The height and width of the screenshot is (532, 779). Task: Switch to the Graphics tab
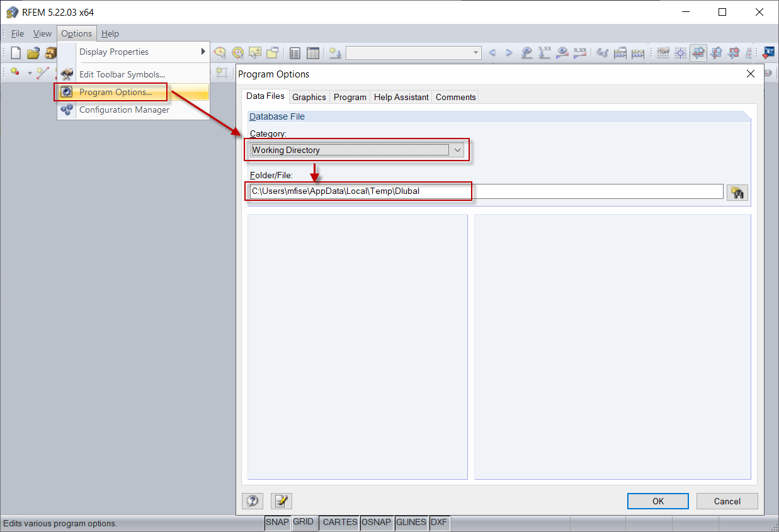[309, 97]
